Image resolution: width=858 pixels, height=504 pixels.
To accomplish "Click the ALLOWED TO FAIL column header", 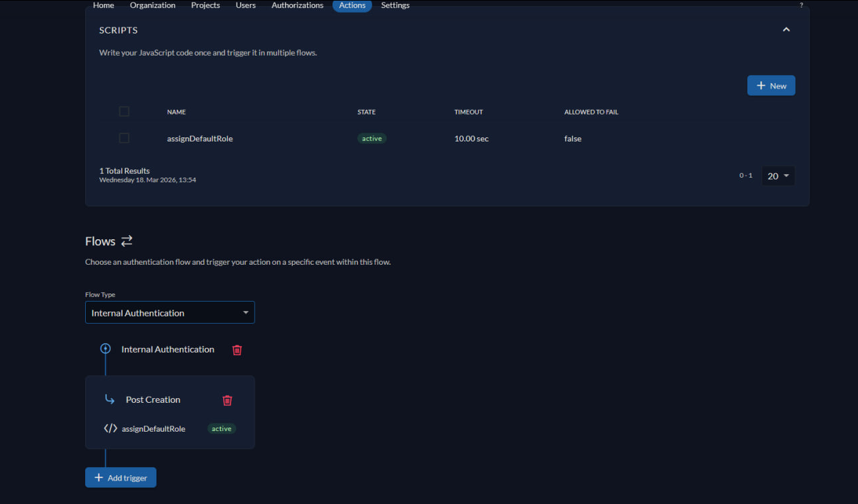I will 591,112.
